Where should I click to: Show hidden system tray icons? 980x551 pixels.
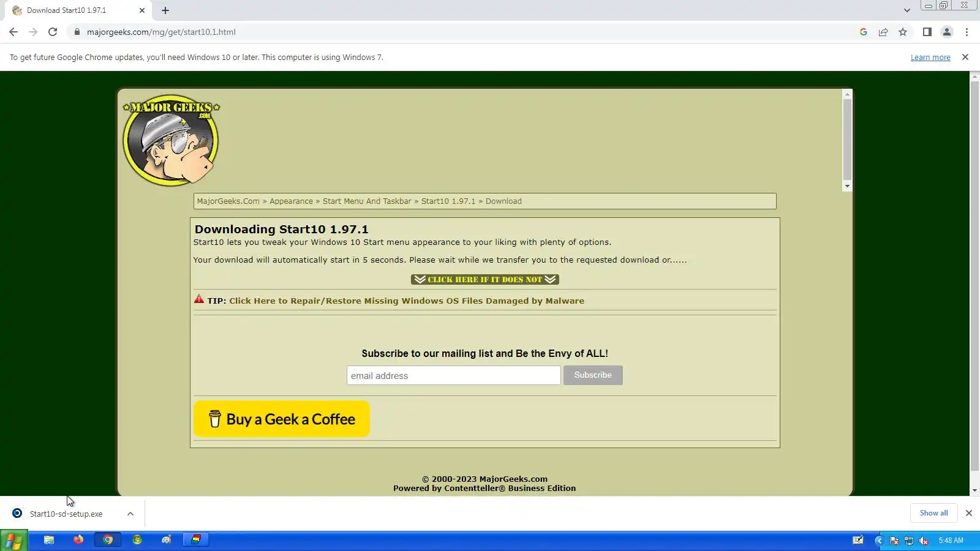click(879, 541)
